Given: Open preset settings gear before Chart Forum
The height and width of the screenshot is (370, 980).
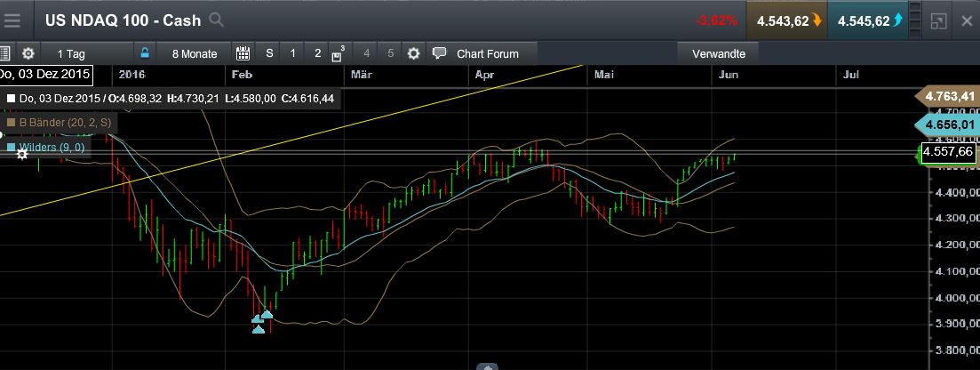Looking at the screenshot, I should 413,53.
